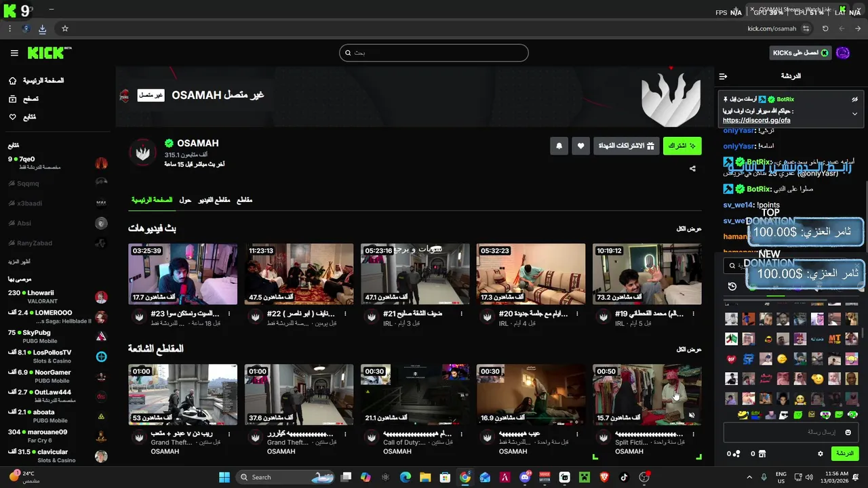868x488 pixels.
Task: Click the onlyYasr username in chat
Action: coord(739,146)
